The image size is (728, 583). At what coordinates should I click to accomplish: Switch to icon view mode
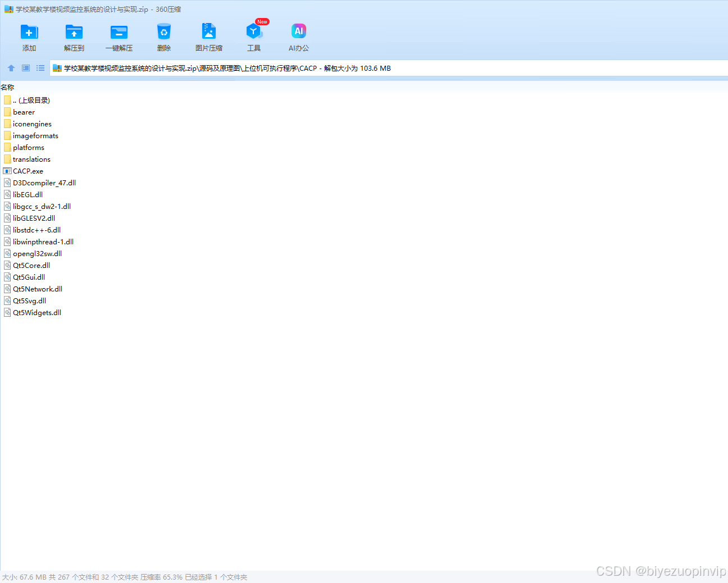click(26, 68)
